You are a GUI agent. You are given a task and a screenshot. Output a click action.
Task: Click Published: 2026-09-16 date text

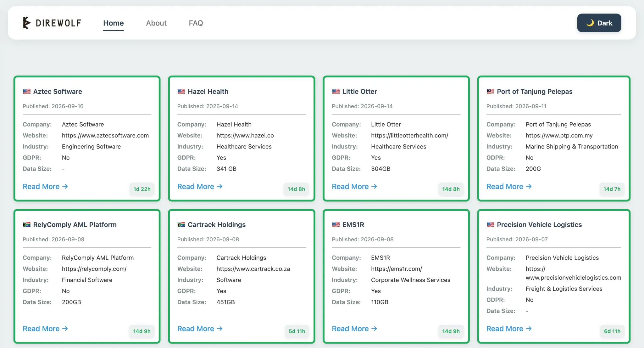[x=53, y=106]
